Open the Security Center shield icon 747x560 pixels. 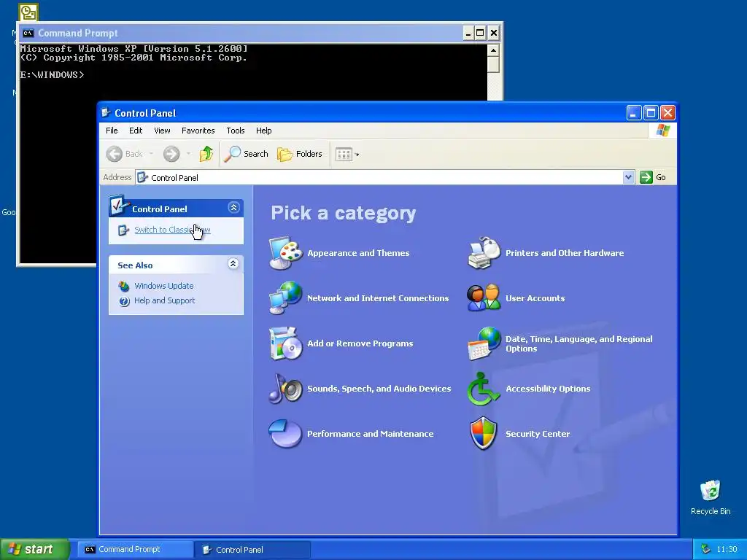[x=484, y=433]
